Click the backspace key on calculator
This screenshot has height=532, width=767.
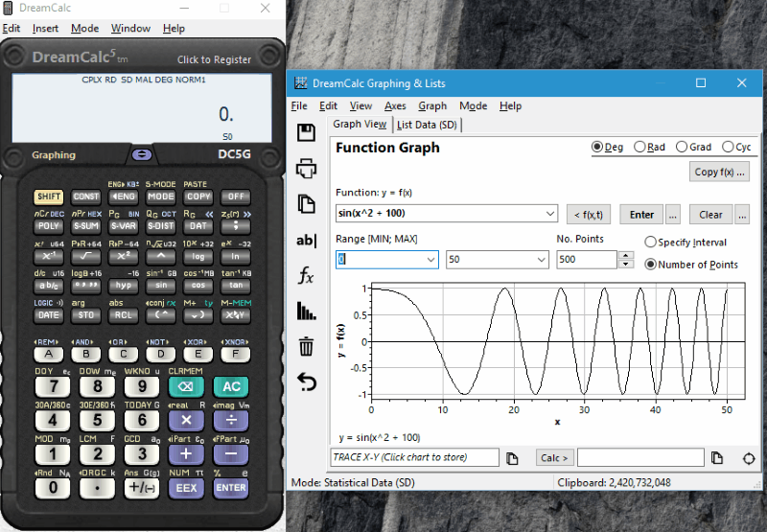(x=186, y=386)
